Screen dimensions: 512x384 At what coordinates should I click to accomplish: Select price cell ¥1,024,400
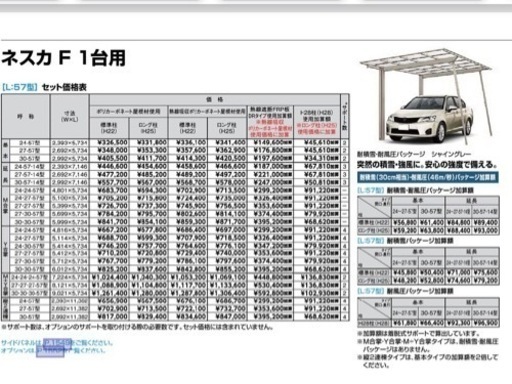click(109, 277)
